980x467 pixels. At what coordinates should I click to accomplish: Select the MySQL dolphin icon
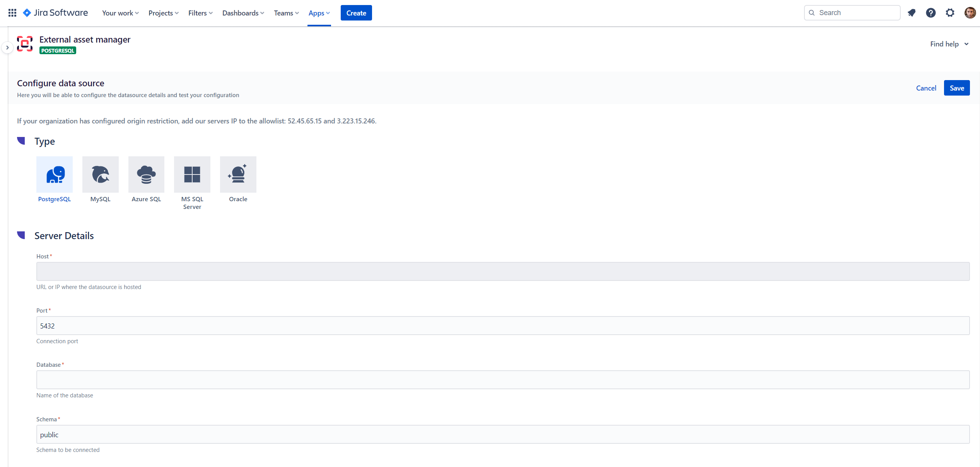101,174
